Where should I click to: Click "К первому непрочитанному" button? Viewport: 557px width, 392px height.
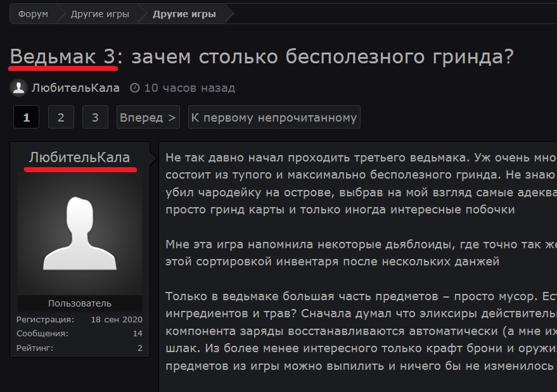click(274, 117)
